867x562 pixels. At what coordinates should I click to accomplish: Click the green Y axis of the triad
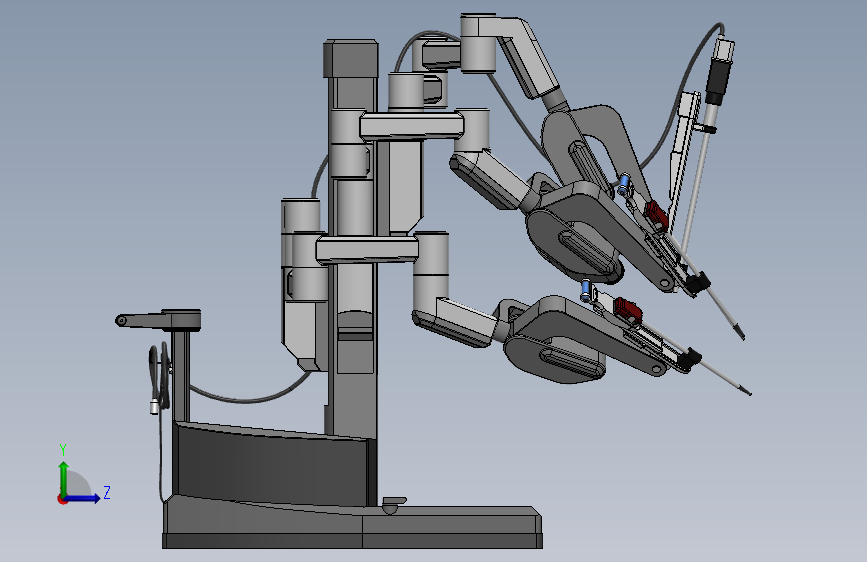(64, 478)
